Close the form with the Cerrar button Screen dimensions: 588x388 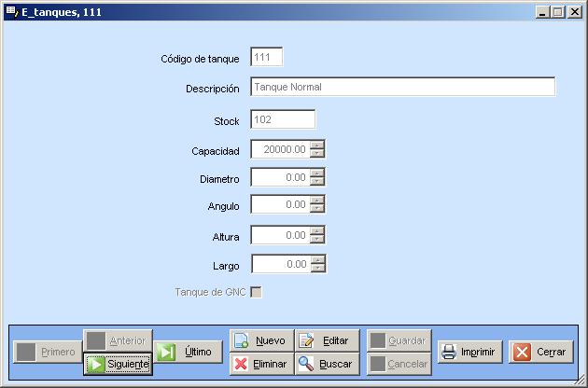[x=541, y=352]
